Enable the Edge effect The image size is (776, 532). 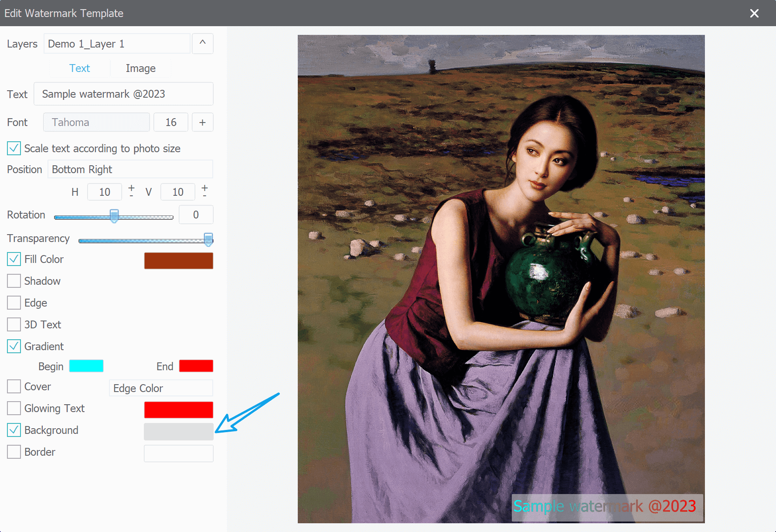14,303
